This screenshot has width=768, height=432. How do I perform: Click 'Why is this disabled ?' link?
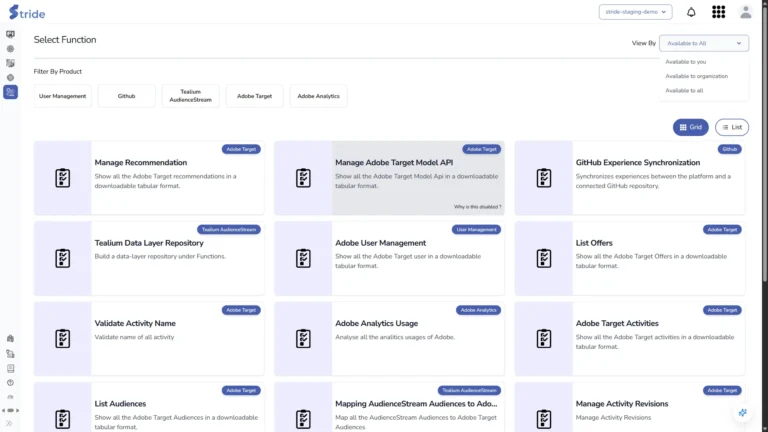point(478,207)
